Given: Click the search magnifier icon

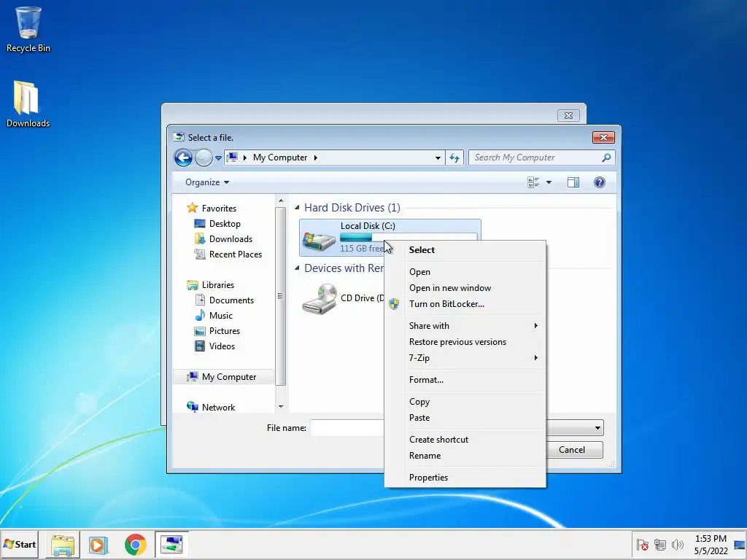Looking at the screenshot, I should [606, 157].
